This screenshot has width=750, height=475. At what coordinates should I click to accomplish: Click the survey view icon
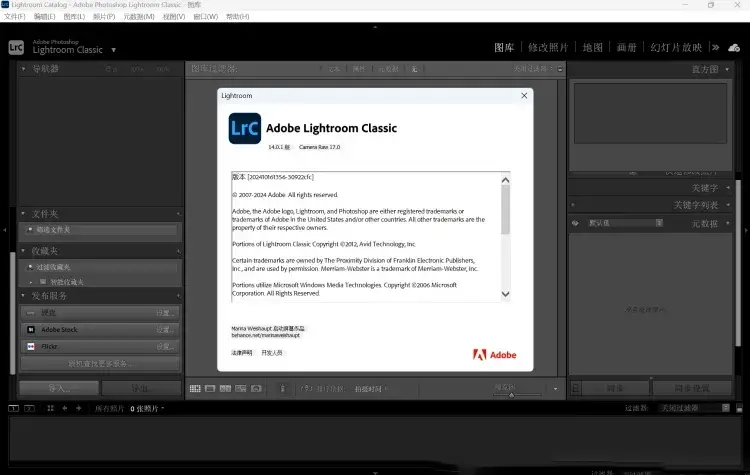(x=241, y=388)
